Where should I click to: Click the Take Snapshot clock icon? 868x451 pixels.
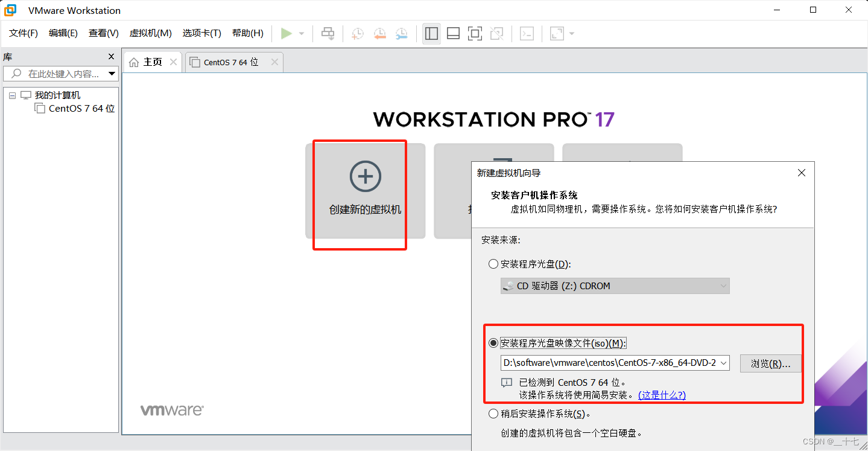(x=358, y=34)
